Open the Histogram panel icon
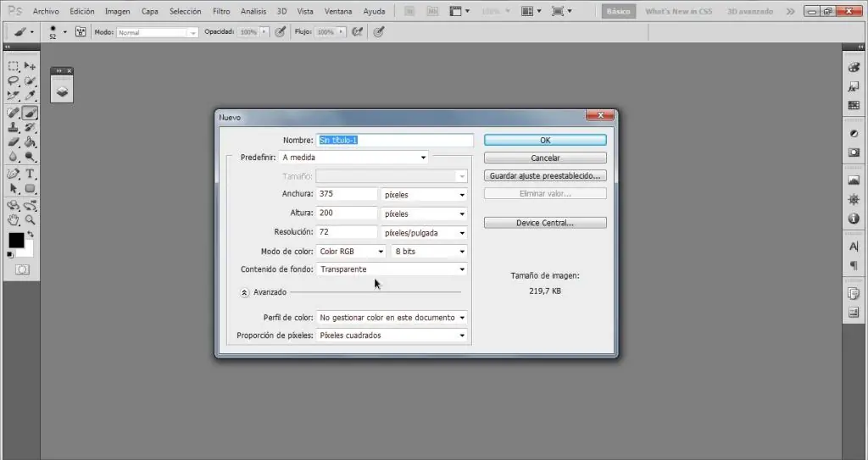 854,180
